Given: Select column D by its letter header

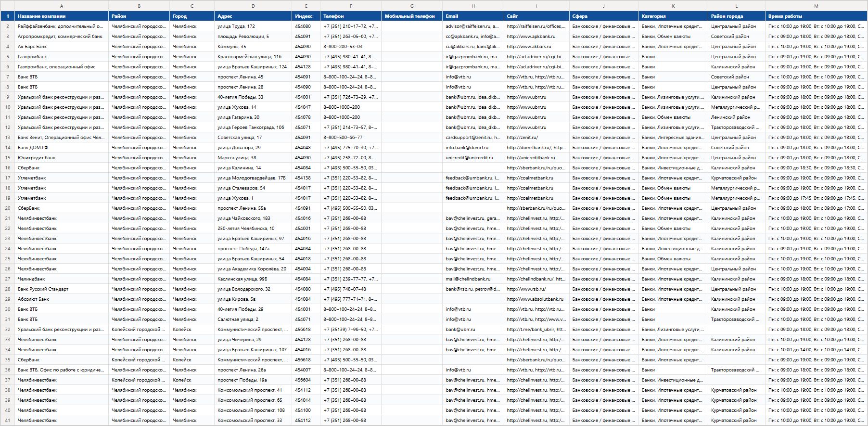Looking at the screenshot, I should coord(253,6).
